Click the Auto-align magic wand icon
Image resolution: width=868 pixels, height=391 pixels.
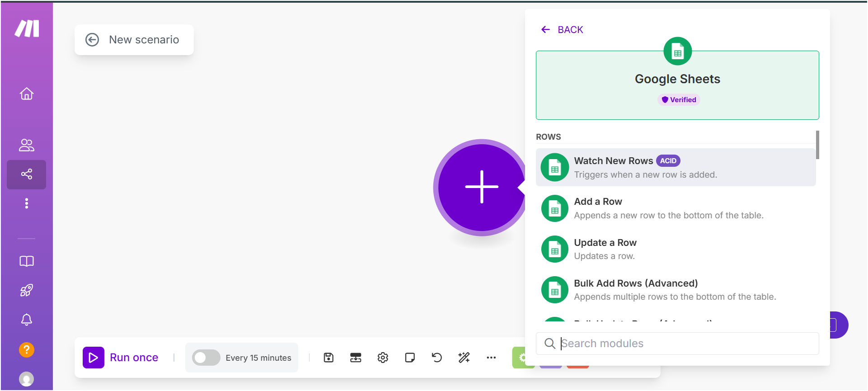464,358
